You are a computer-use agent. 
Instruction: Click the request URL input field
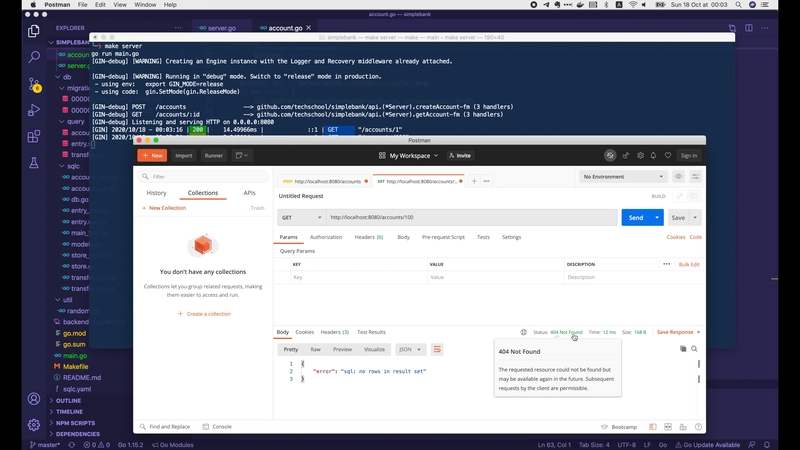(x=470, y=217)
